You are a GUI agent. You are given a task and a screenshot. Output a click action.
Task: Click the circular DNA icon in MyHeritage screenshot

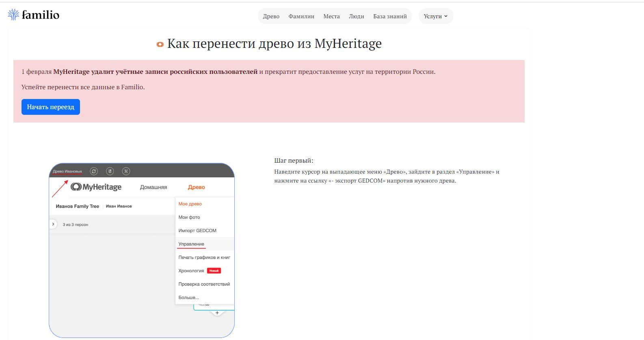pyautogui.click(x=126, y=171)
